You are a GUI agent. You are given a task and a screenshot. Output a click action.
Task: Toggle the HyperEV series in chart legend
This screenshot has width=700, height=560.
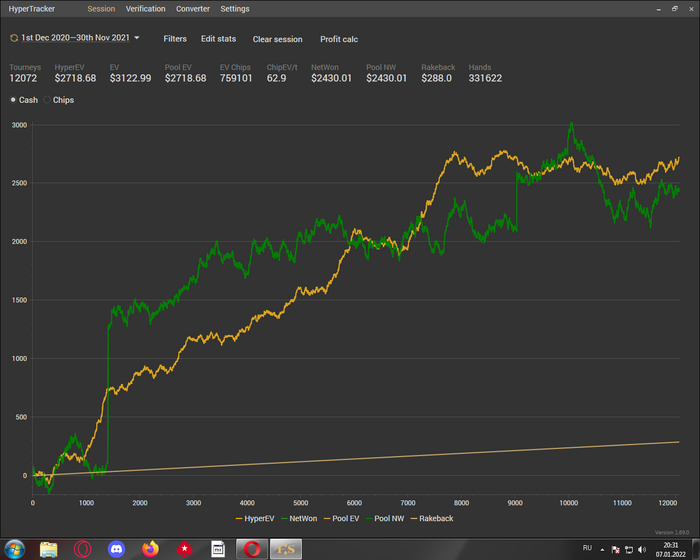254,518
